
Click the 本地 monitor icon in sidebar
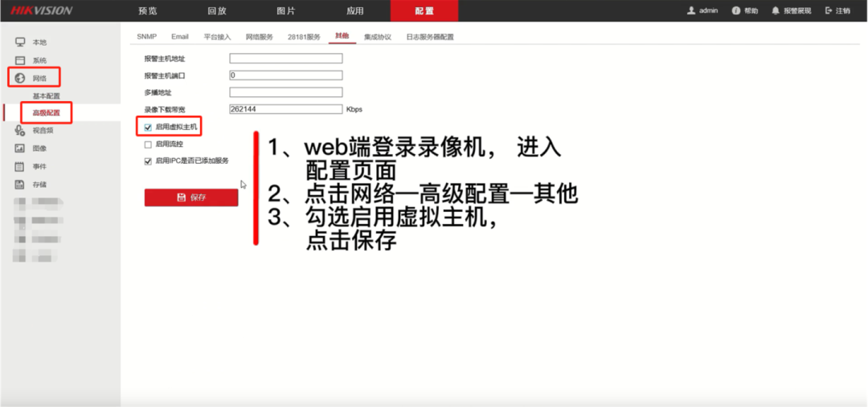(x=20, y=42)
